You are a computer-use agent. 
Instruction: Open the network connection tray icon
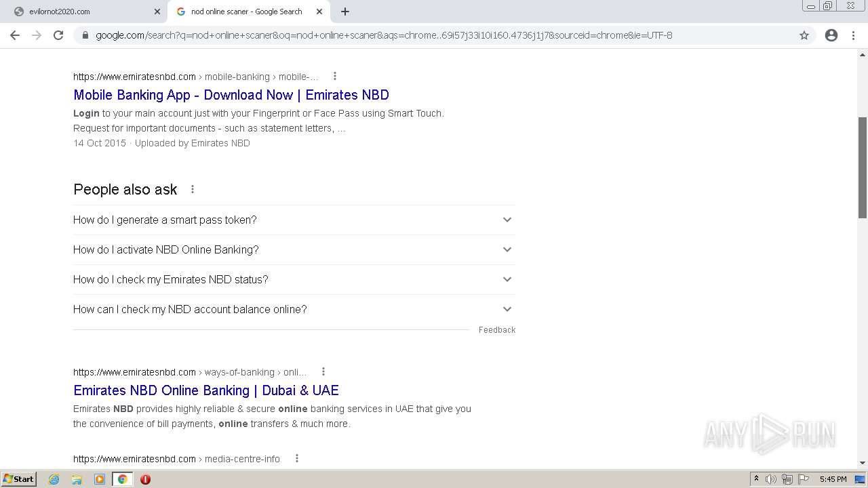click(x=787, y=479)
